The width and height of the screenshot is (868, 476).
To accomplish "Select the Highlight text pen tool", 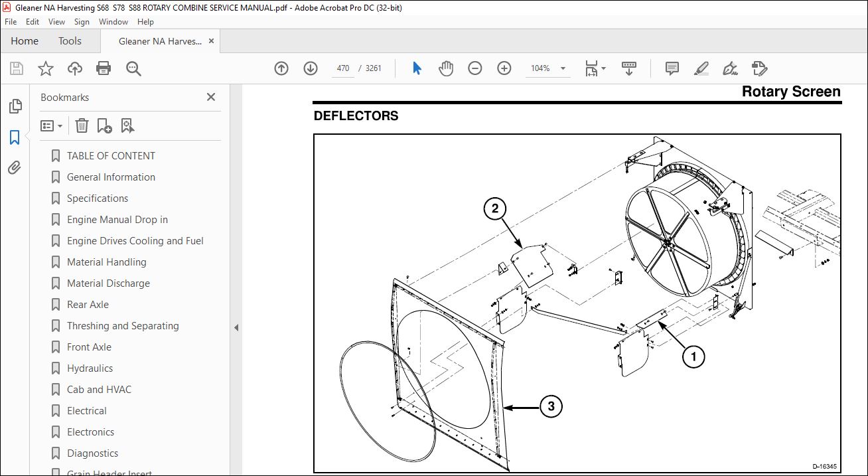I will pos(701,68).
